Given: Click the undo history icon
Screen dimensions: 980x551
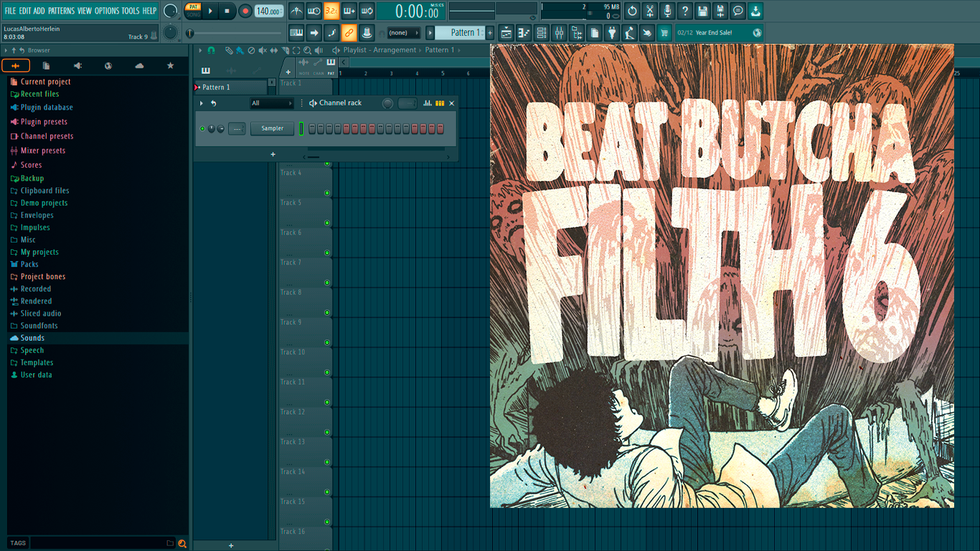Looking at the screenshot, I should tap(632, 11).
